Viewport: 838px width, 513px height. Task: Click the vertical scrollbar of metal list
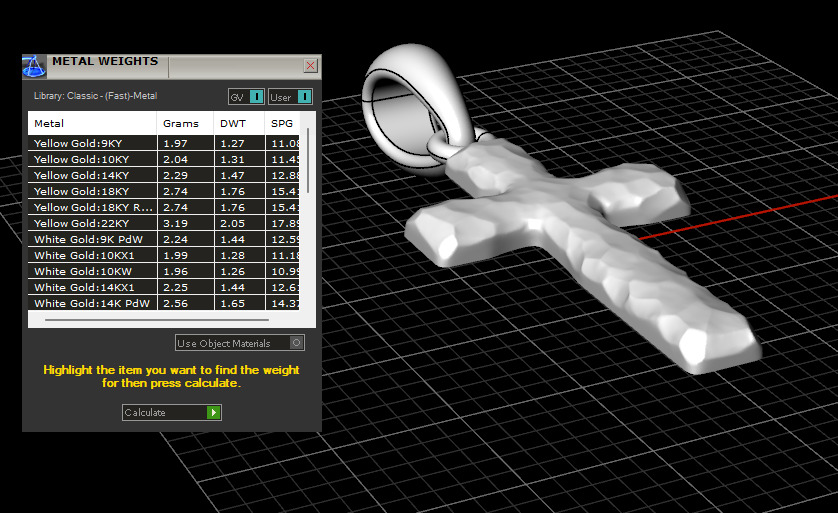(308, 160)
